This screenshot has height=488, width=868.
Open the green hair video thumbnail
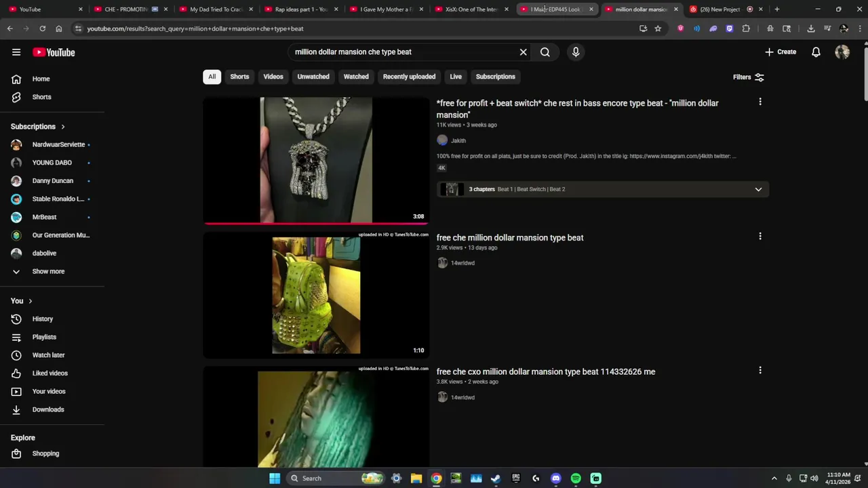(316, 417)
